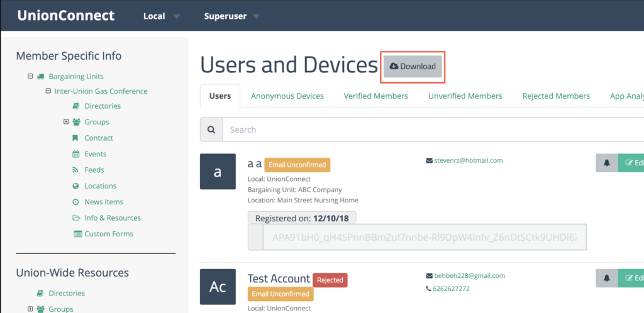Screen dimensions: 644x313
Task: Open Locations in the sidebar
Action: pyautogui.click(x=100, y=186)
